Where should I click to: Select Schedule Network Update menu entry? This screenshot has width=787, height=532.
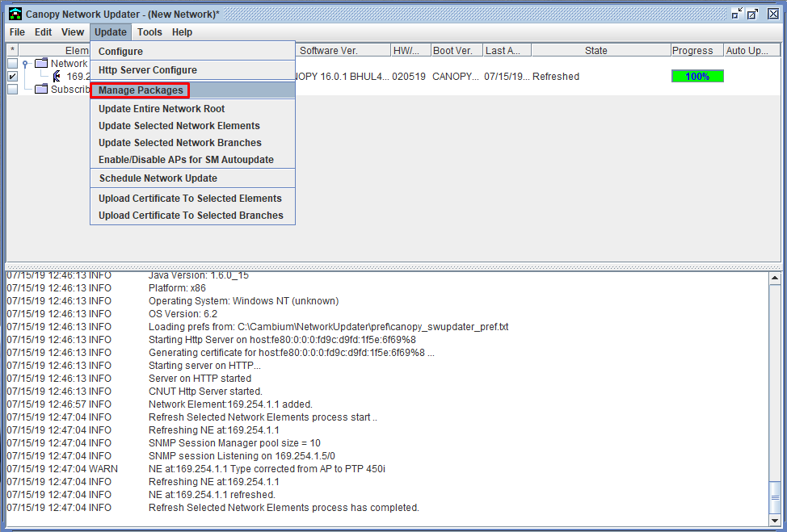[158, 178]
